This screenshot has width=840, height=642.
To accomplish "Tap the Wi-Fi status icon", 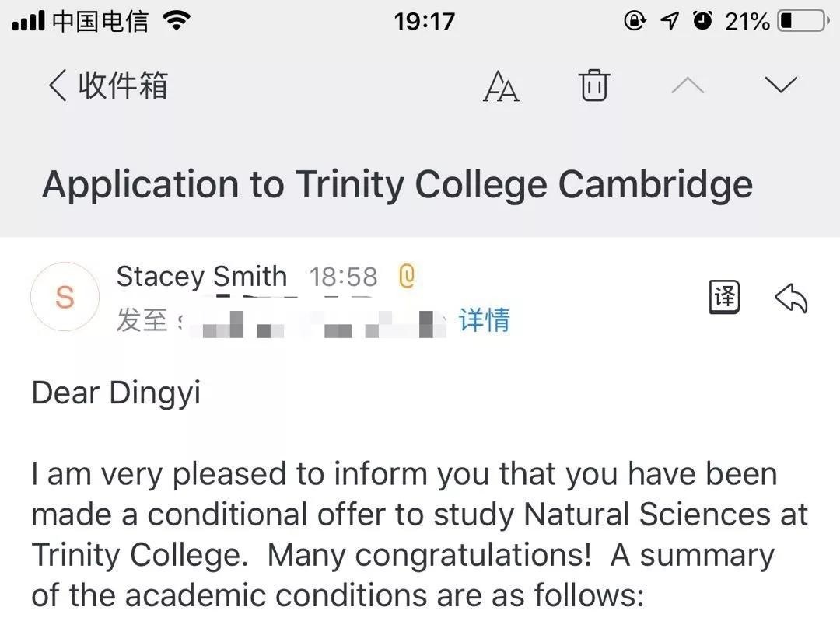I will [x=177, y=21].
